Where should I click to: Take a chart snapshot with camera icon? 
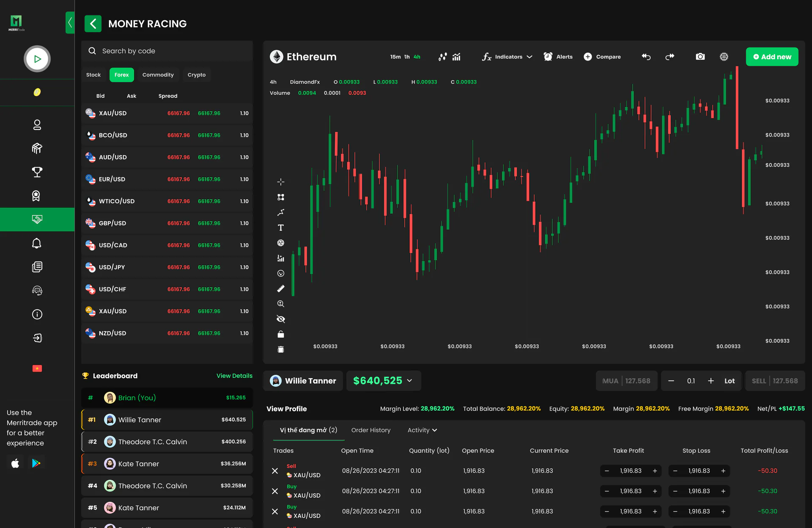(700, 57)
